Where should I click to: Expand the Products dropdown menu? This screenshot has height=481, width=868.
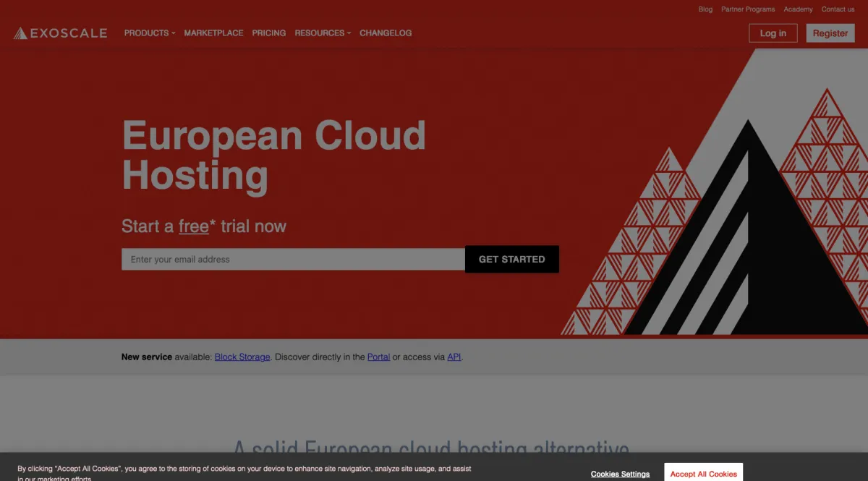tap(150, 33)
